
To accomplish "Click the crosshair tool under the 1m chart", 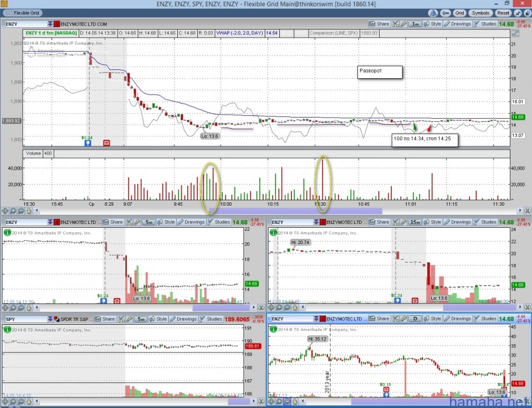I will tap(5, 211).
